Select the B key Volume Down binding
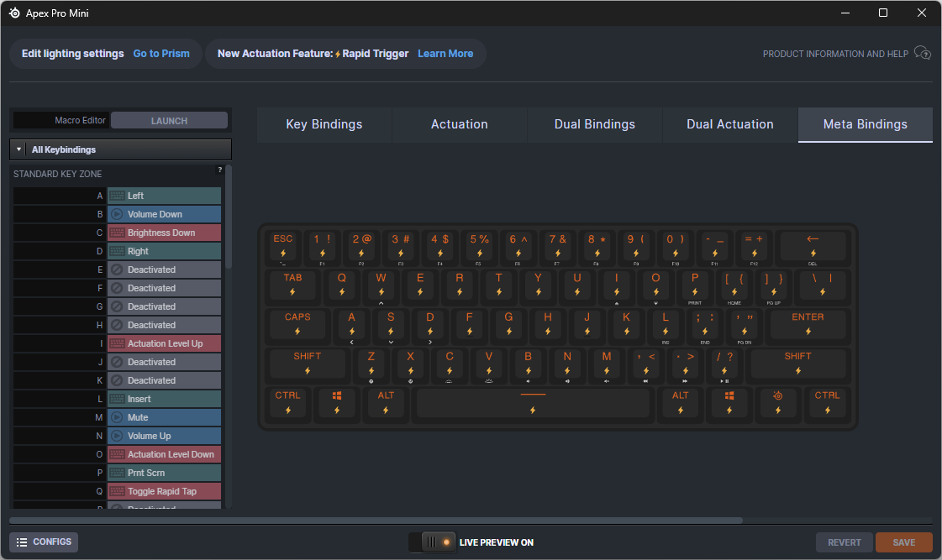This screenshot has height=560, width=942. pos(164,214)
